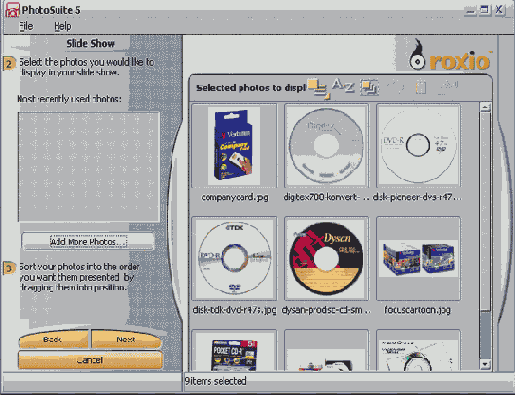The height and width of the screenshot is (395, 515).
Task: Go to the previous step with Back
Action: tap(53, 339)
